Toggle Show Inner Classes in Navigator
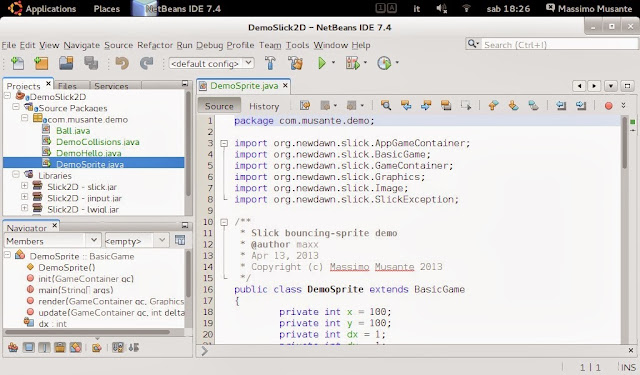Image resolution: width=640 pixels, height=375 pixels. [76, 348]
